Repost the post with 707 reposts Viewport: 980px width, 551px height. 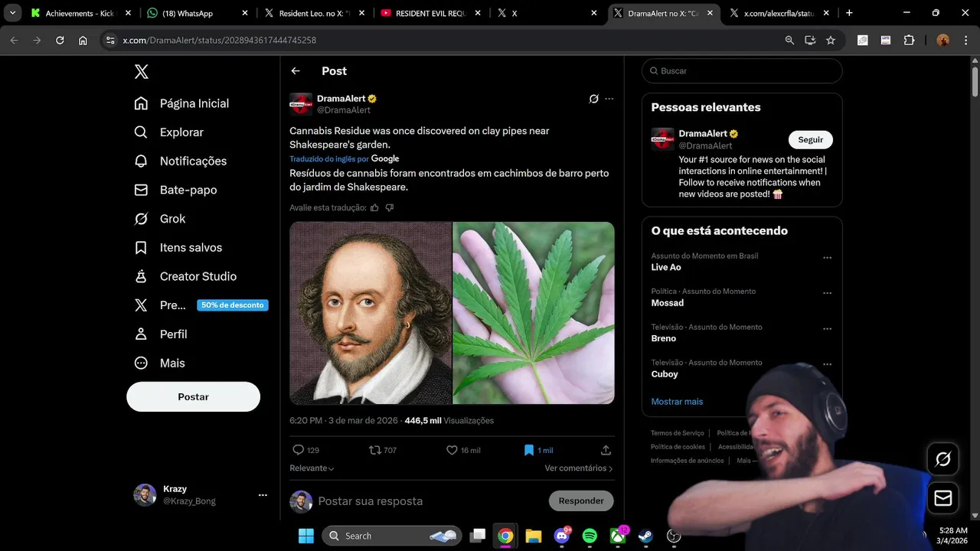pyautogui.click(x=383, y=450)
